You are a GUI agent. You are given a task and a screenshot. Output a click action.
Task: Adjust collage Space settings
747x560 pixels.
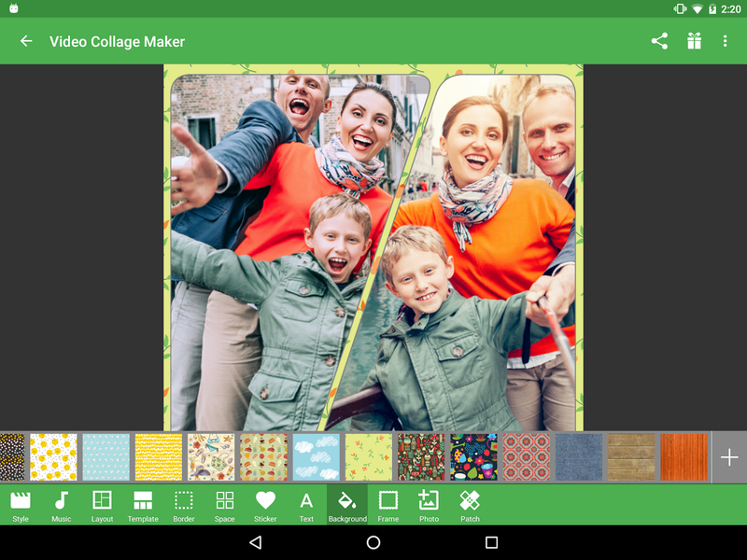(x=224, y=504)
